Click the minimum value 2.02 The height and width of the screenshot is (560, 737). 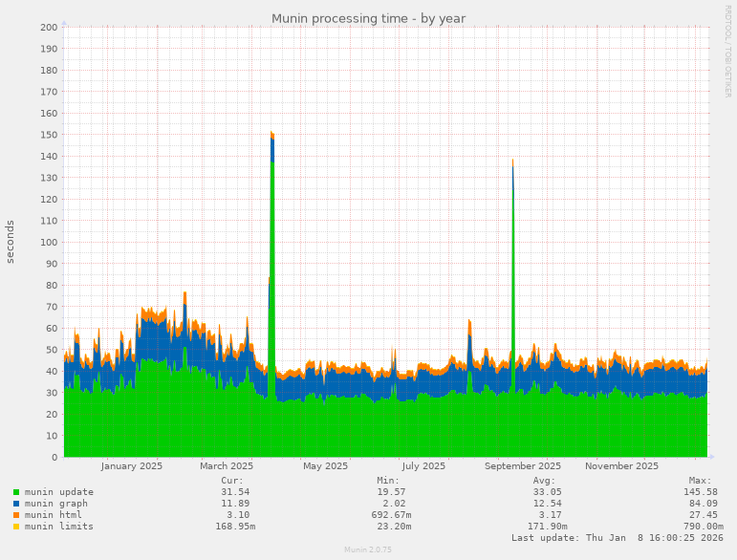pos(394,504)
